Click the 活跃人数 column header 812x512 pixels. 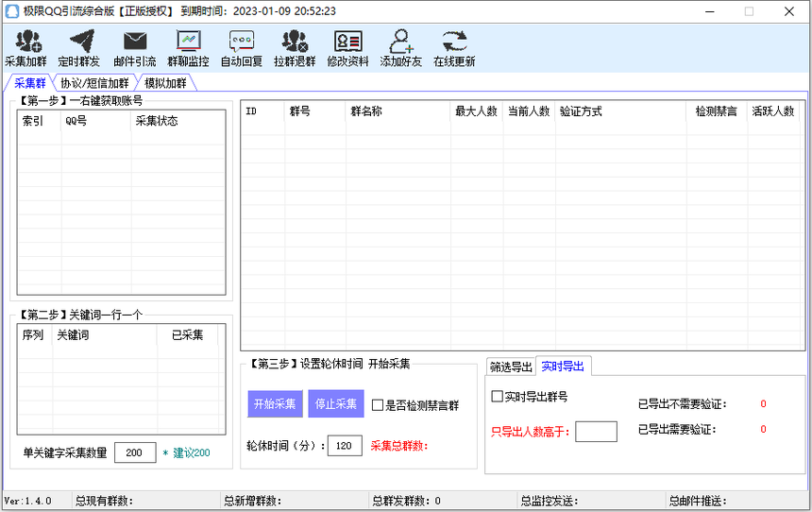coord(773,111)
